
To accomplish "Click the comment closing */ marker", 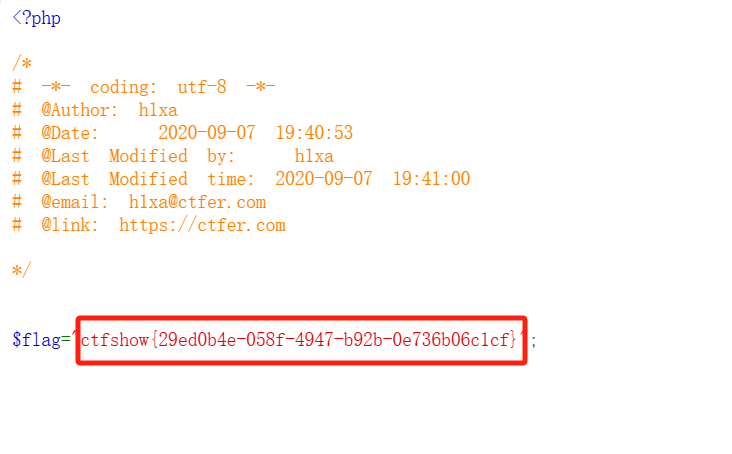I will pos(22,270).
